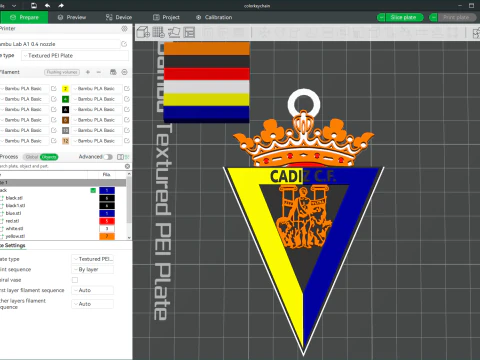This screenshot has width=480, height=360.
Task: Switch process scope to Objects
Action: pos(49,157)
